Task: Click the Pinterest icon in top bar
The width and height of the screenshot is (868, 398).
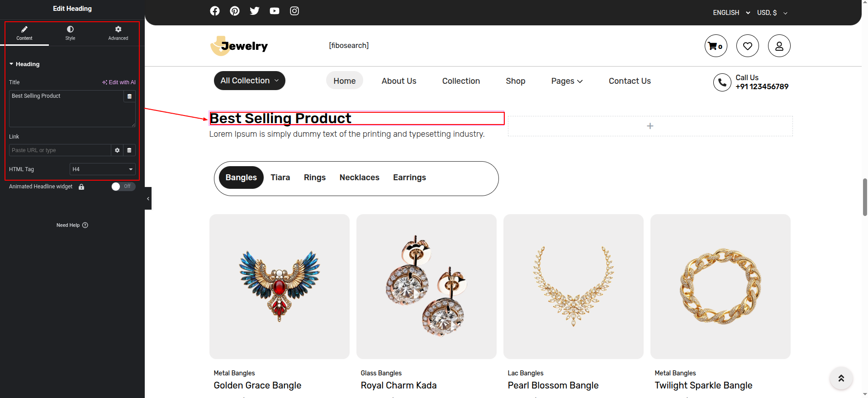Action: click(235, 11)
